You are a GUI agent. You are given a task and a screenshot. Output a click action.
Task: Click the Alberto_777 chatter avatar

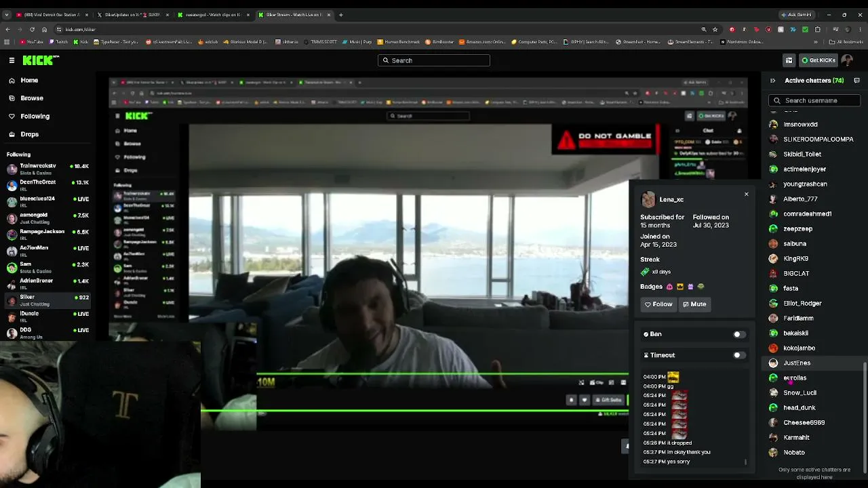(x=773, y=199)
